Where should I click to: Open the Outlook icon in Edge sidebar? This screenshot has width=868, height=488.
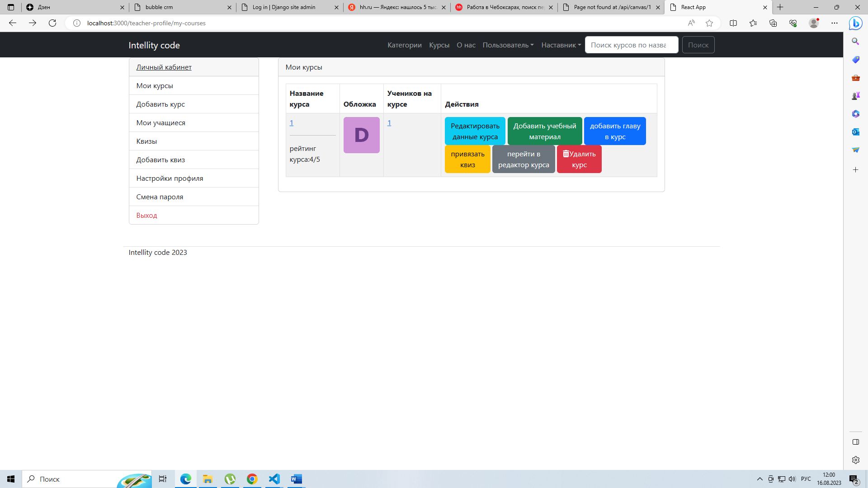pos(856,131)
